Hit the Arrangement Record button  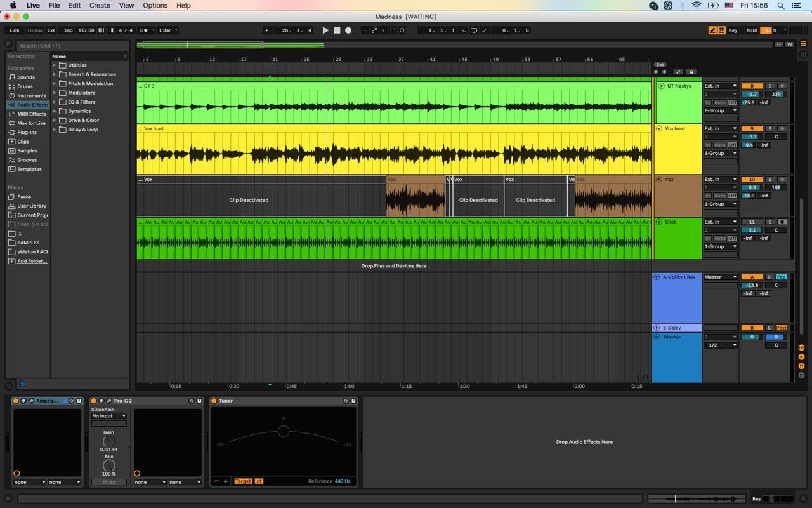pyautogui.click(x=348, y=30)
